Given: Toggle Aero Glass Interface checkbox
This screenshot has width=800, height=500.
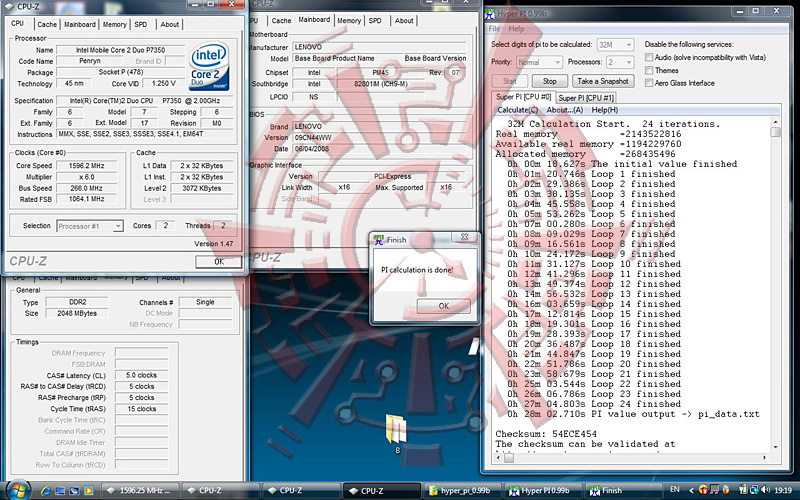Looking at the screenshot, I should click(649, 83).
